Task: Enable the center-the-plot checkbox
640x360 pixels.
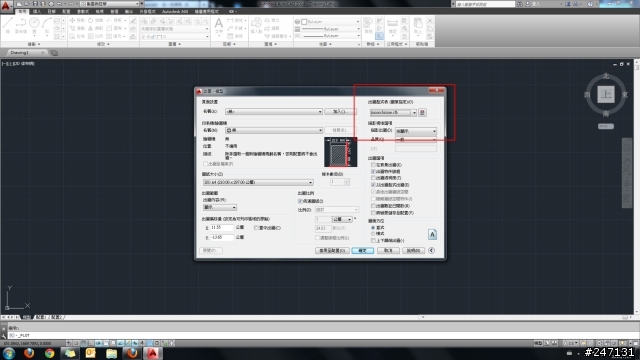Action: pos(256,228)
